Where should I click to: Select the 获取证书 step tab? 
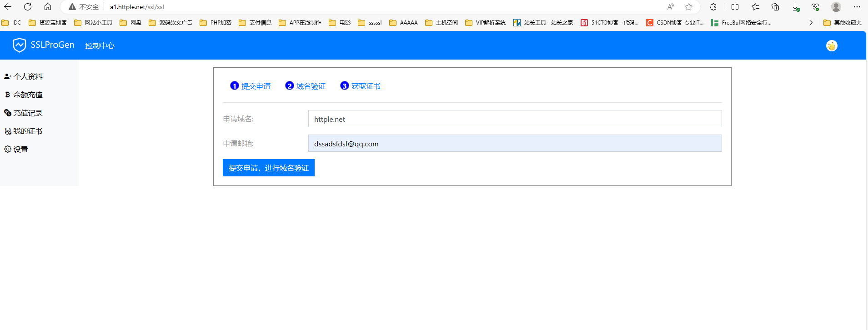coord(361,86)
